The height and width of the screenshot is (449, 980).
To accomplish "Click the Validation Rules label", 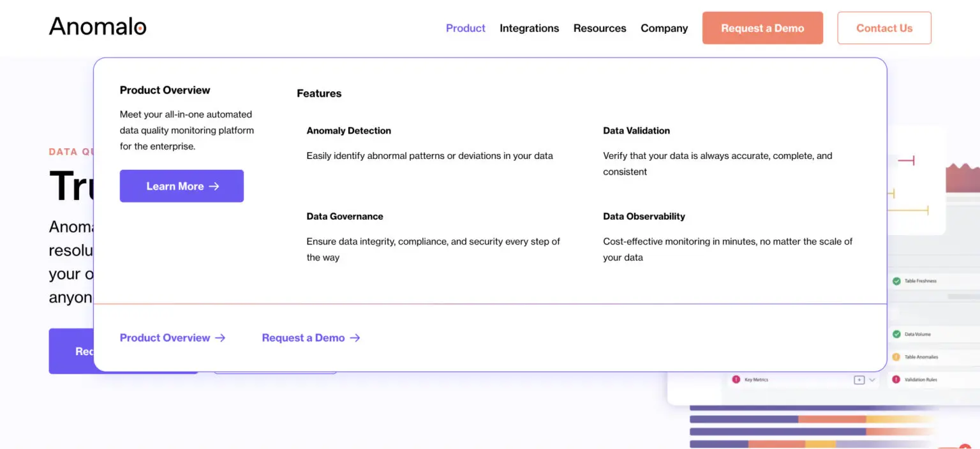I will [921, 379].
